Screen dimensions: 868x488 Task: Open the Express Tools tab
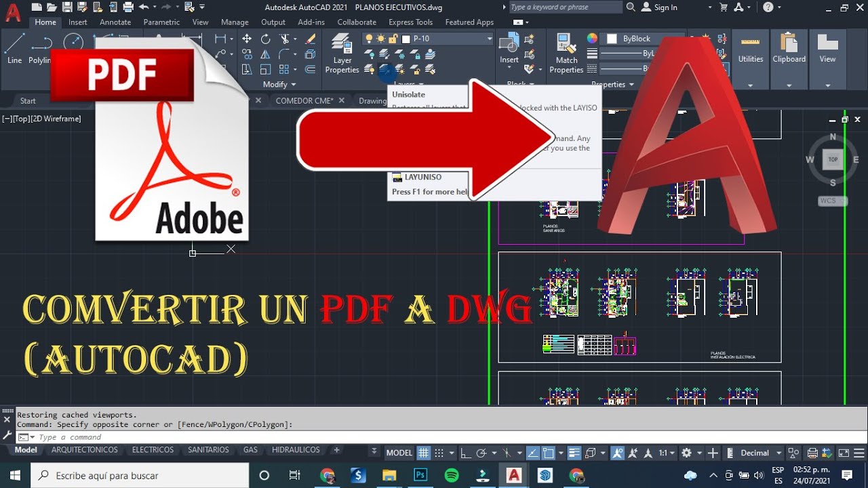coord(410,22)
